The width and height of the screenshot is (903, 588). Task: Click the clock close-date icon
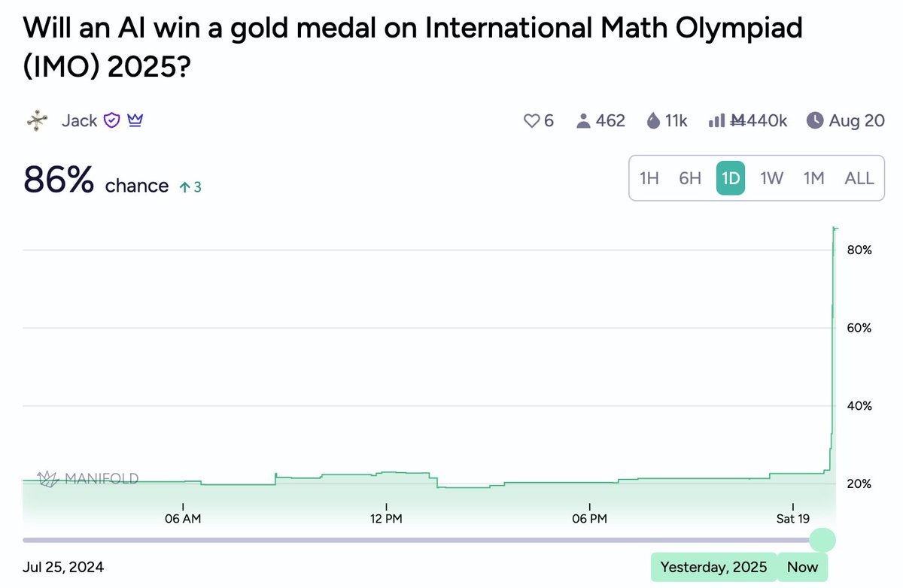pos(814,120)
